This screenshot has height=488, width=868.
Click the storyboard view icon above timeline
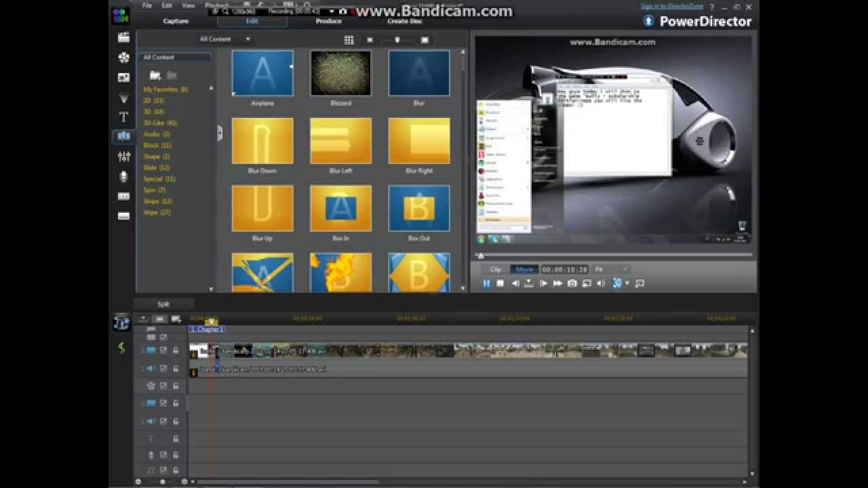pyautogui.click(x=159, y=319)
